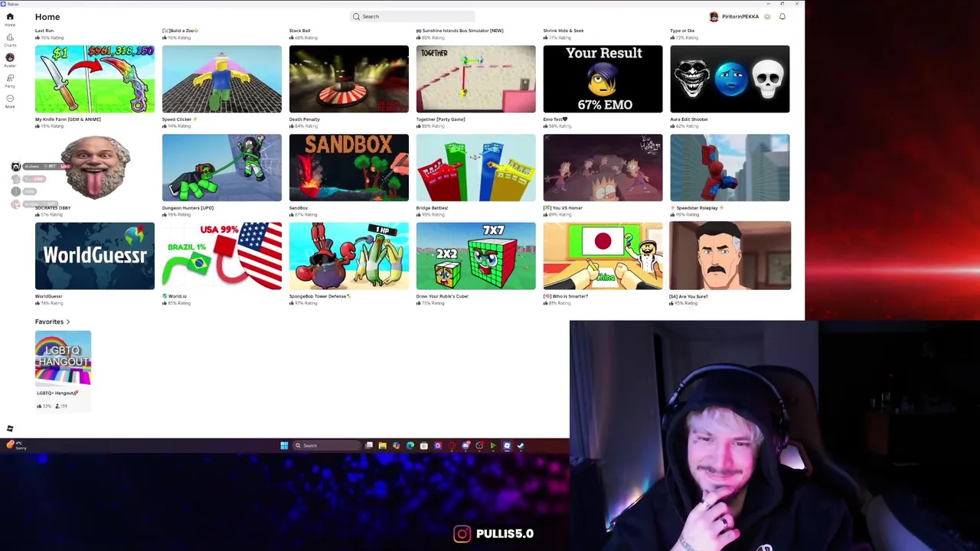Open Aura Edit Shooter thumbnail

(730, 79)
